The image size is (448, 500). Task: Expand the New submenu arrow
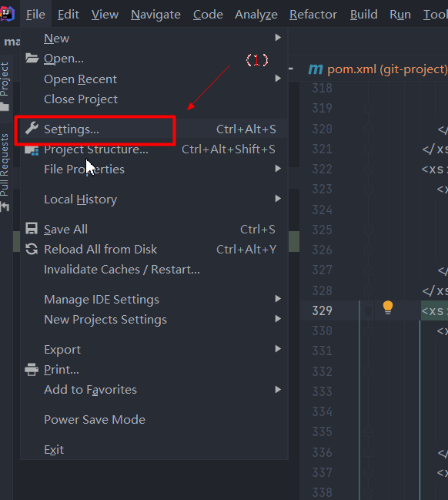(278, 38)
